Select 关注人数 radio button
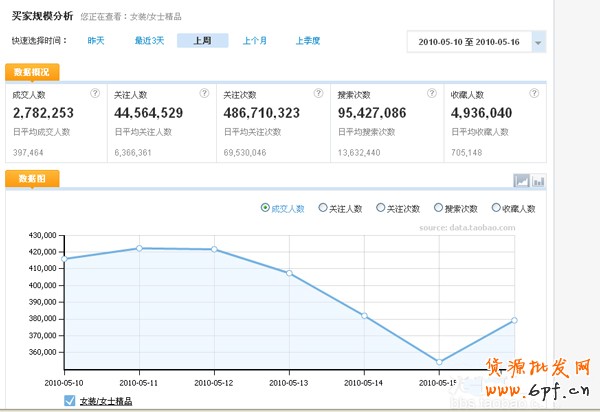Screen dimensions: 600x412 click(323, 208)
